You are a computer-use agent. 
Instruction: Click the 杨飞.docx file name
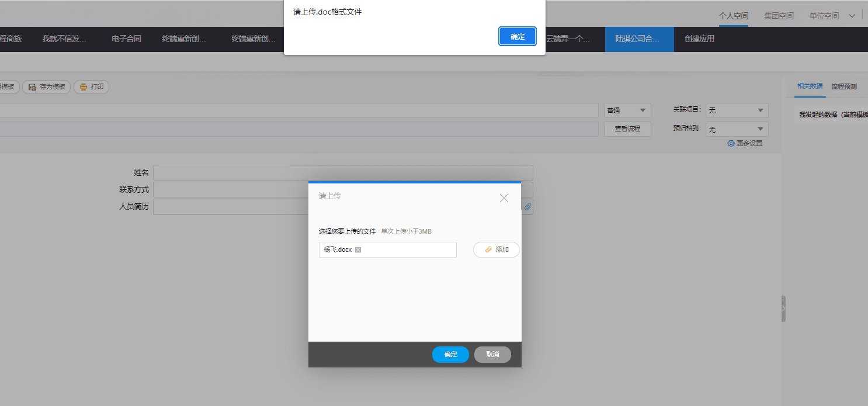tap(338, 249)
